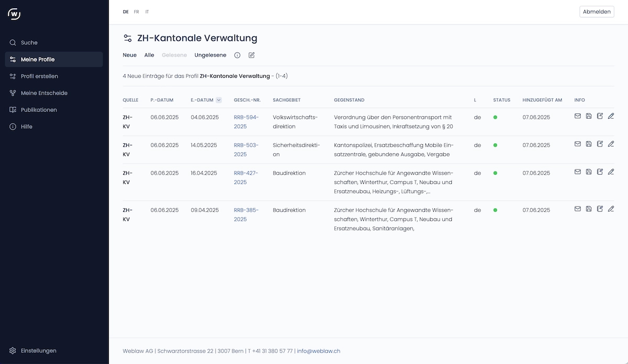628x364 pixels.
Task: Click the pencil icon for RRB-594-2025
Action: 611,116
